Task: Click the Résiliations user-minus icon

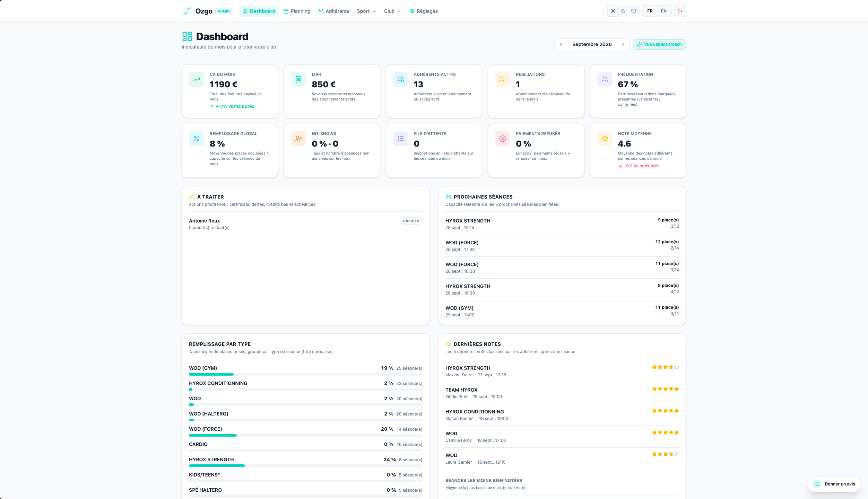Action: (x=503, y=79)
